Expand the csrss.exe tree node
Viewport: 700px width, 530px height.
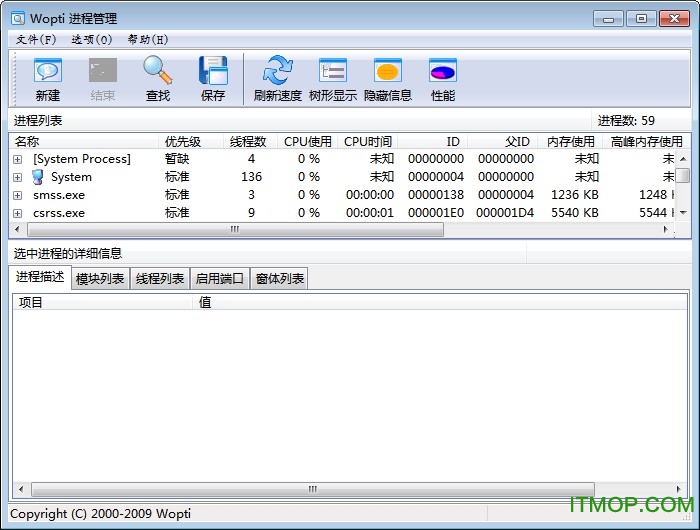point(17,213)
